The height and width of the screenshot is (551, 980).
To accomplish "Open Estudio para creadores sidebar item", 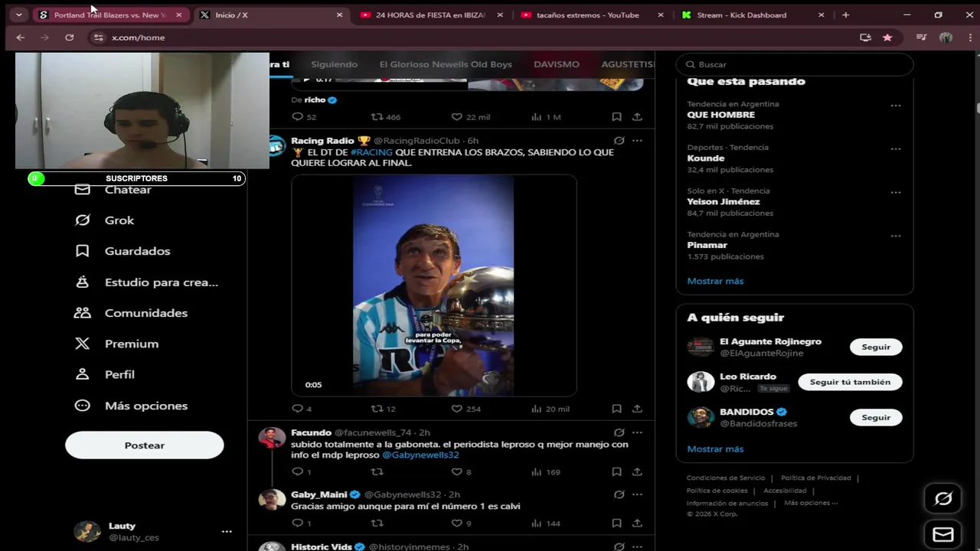I will click(x=146, y=282).
